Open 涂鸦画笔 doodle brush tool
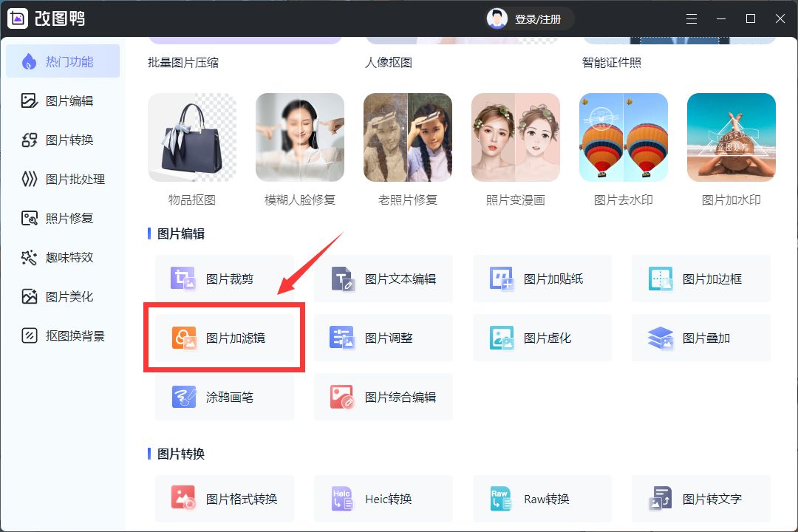The image size is (798, 532). click(224, 397)
